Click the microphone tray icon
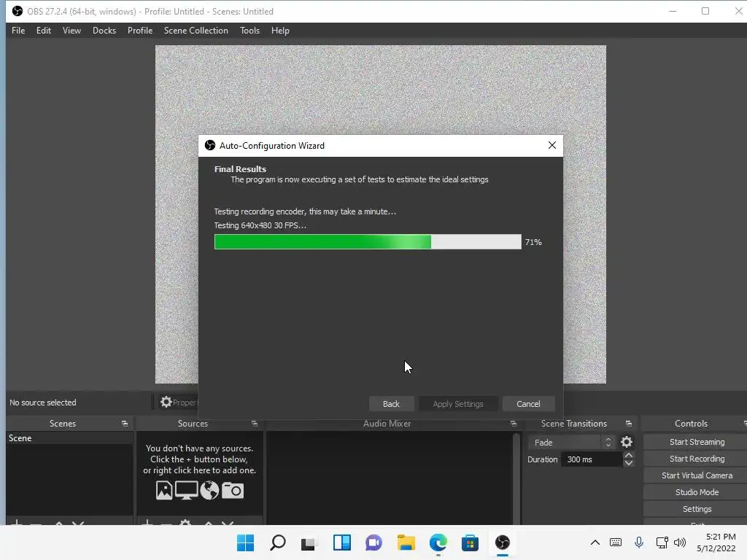The width and height of the screenshot is (747, 560). 639,542
